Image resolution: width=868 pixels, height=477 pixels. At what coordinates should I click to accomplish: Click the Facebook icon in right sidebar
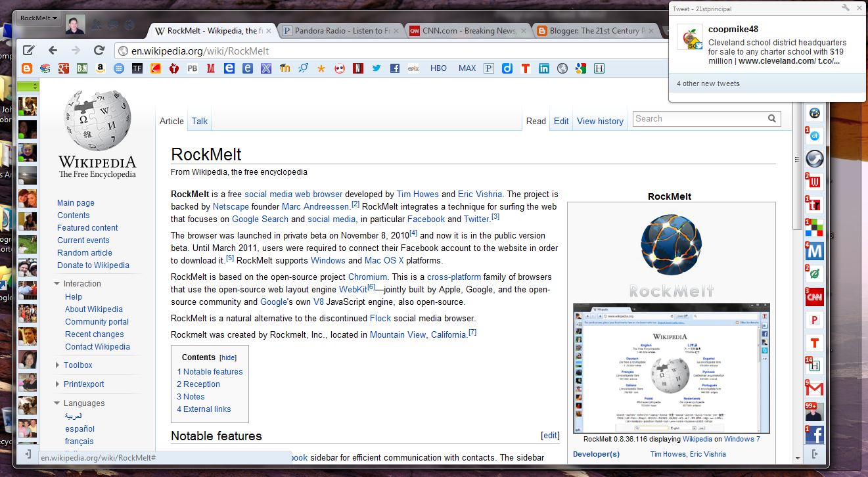pyautogui.click(x=815, y=434)
